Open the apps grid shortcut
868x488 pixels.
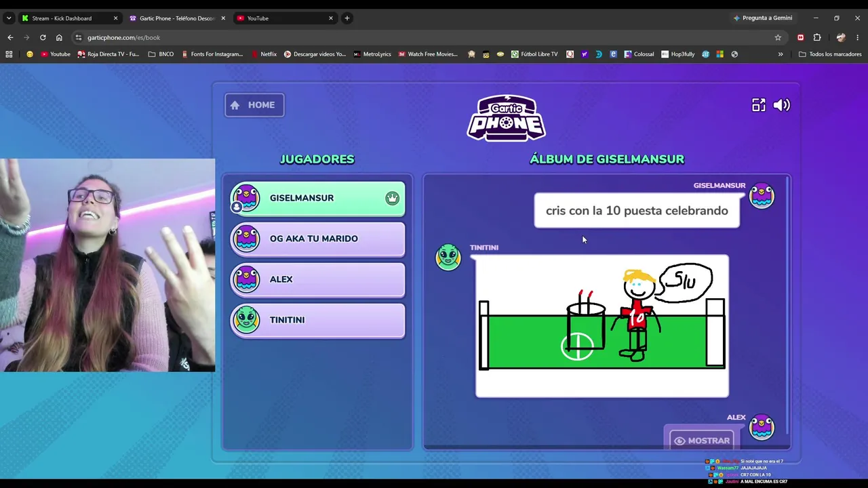click(9, 54)
